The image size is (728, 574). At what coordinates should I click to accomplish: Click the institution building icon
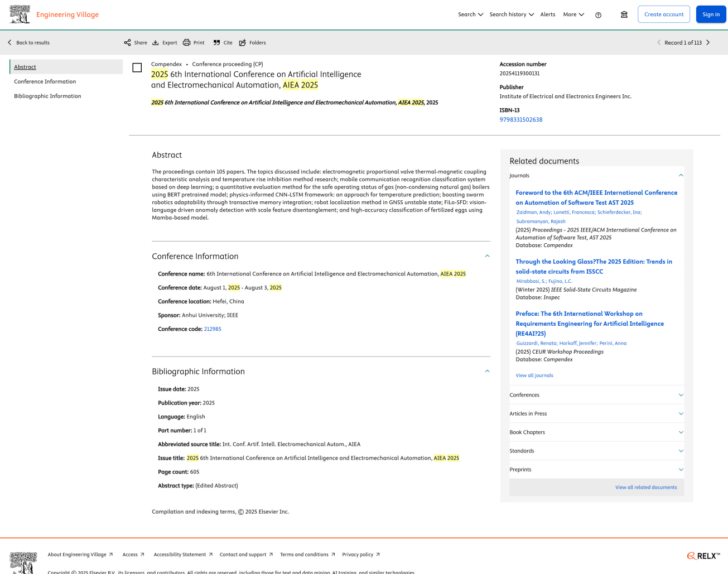tap(624, 15)
